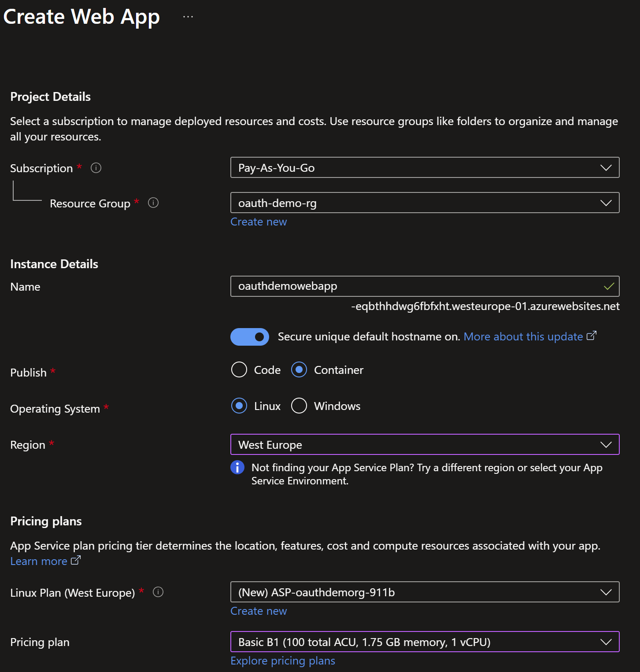Screen dimensions: 640x672
Task: Choose Windows as the operating system
Action: coord(299,406)
